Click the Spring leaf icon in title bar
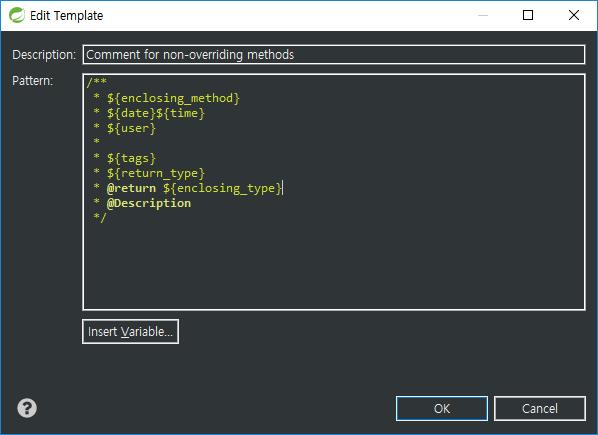This screenshot has height=435, width=598. 16,15
